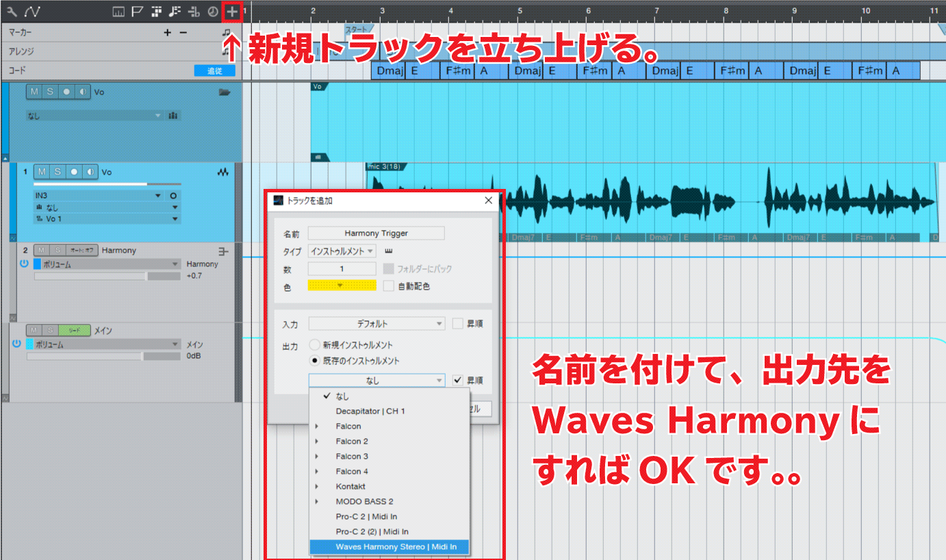This screenshot has height=560, width=946.
Task: Click the automation track icon on Harmony
Action: pyautogui.click(x=222, y=251)
